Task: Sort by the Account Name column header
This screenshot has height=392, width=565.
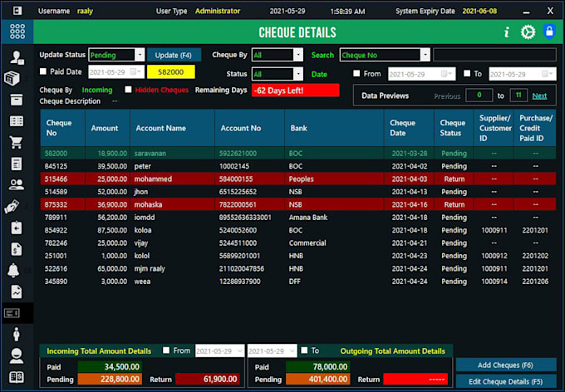Action: tap(172, 128)
